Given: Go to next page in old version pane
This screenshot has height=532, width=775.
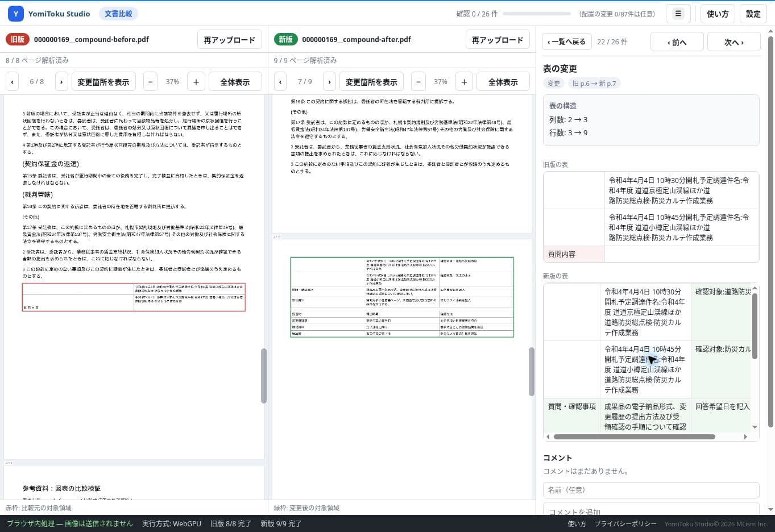Looking at the screenshot, I should pyautogui.click(x=61, y=82).
